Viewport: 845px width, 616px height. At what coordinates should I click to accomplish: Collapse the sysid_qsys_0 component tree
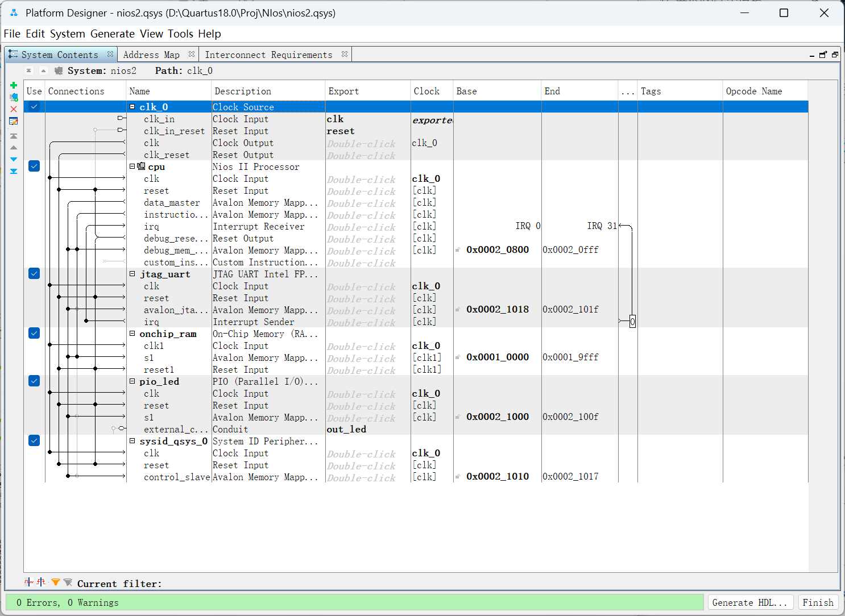click(x=132, y=441)
